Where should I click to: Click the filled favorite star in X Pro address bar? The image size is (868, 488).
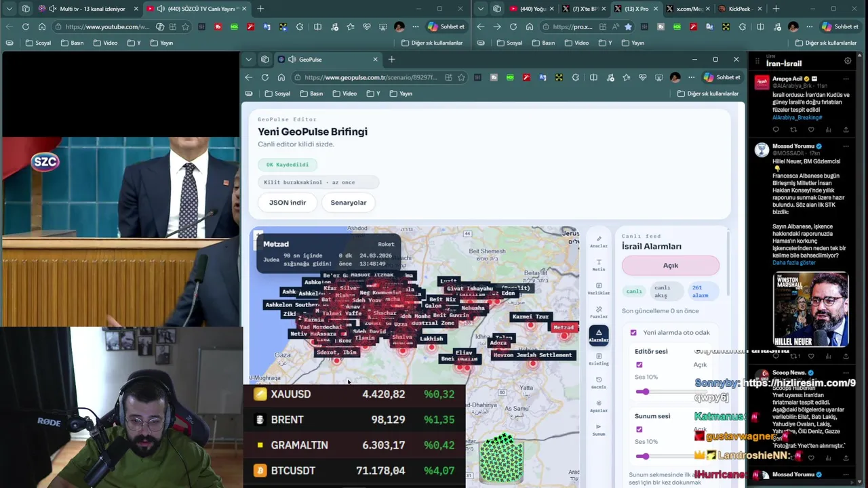point(628,27)
